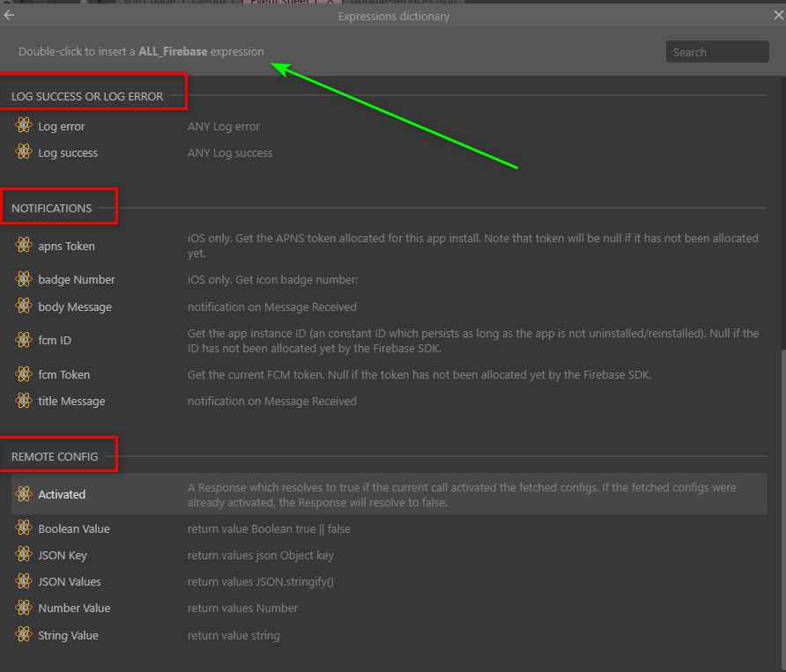Select the JSON Values expression

tap(69, 582)
